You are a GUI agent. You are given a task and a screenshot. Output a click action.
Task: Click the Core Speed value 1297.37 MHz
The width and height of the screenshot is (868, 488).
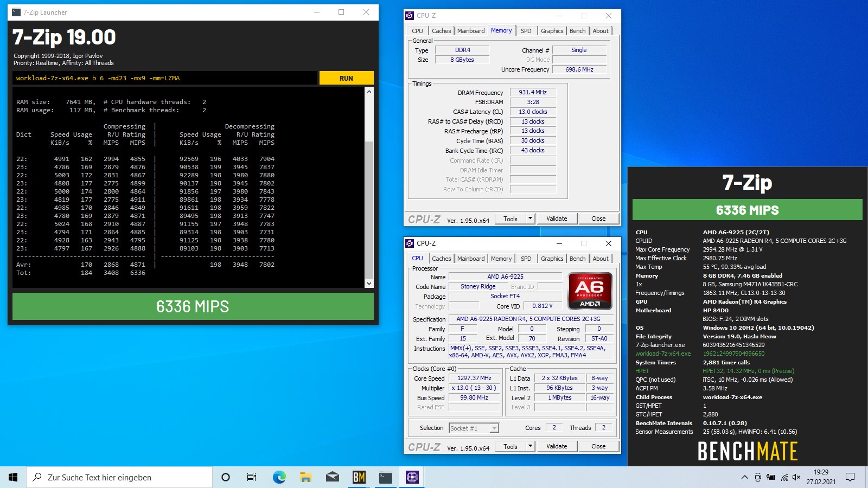(x=474, y=378)
